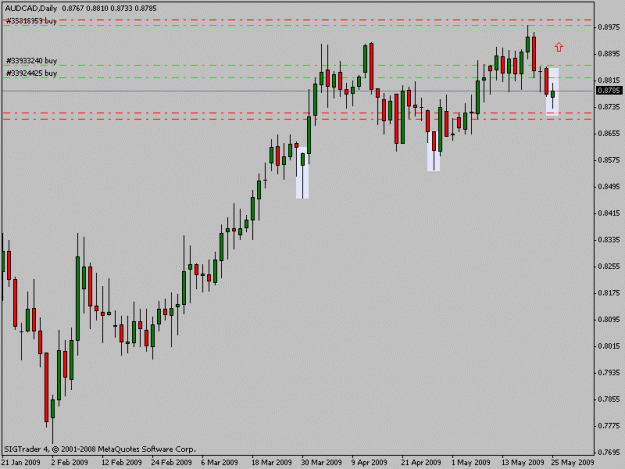Viewport: 625px width, 469px height.
Task: Select the lowest candle near 0.7775 in February
Action: pos(53,408)
